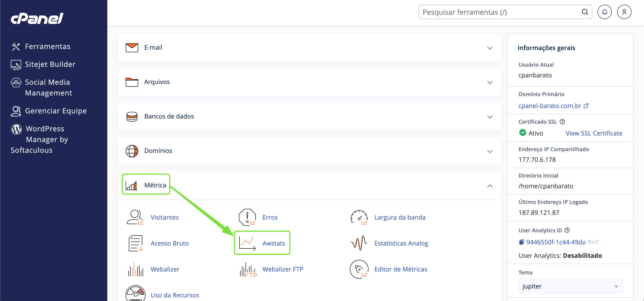The width and height of the screenshot is (644, 301).
Task: Click the Arquivos folder icon
Action: click(x=132, y=82)
